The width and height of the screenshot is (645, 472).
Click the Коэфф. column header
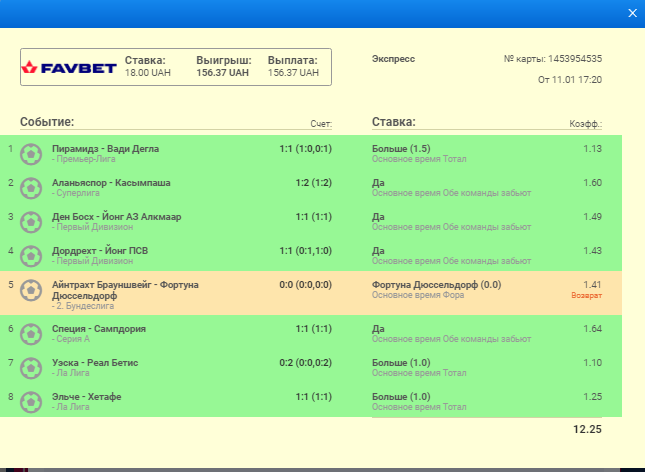pyautogui.click(x=585, y=124)
